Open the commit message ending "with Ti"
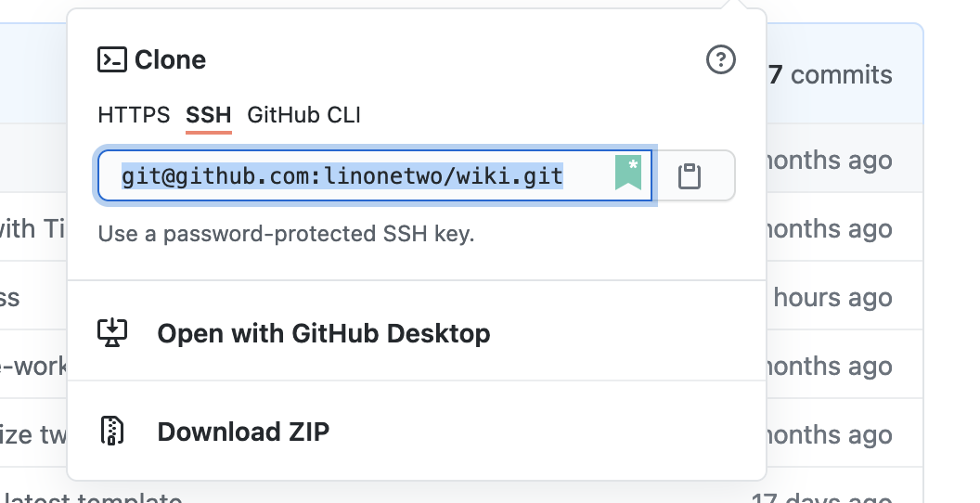Viewport: 980px width, 503px height. point(32,228)
